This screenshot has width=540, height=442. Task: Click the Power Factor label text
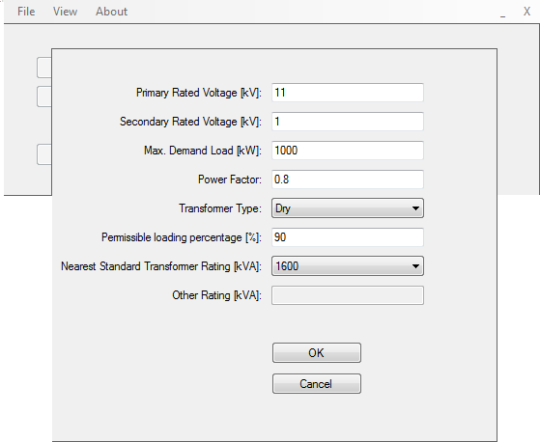click(230, 179)
